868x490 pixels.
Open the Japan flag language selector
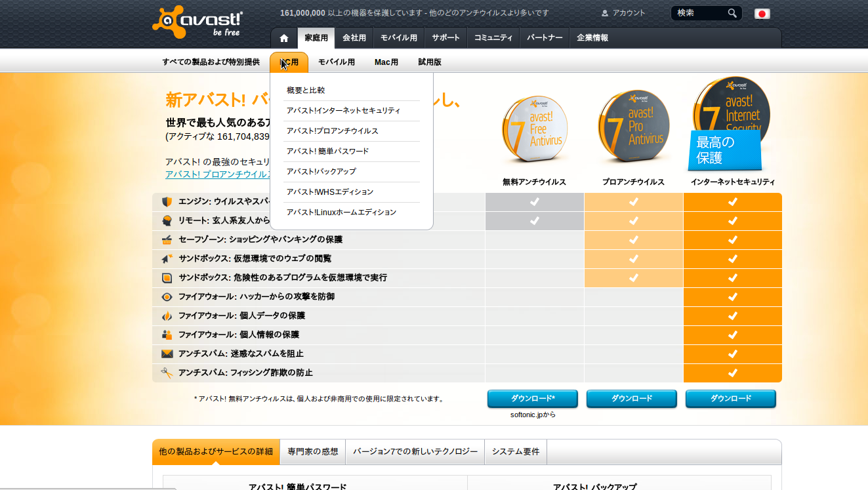click(x=762, y=14)
